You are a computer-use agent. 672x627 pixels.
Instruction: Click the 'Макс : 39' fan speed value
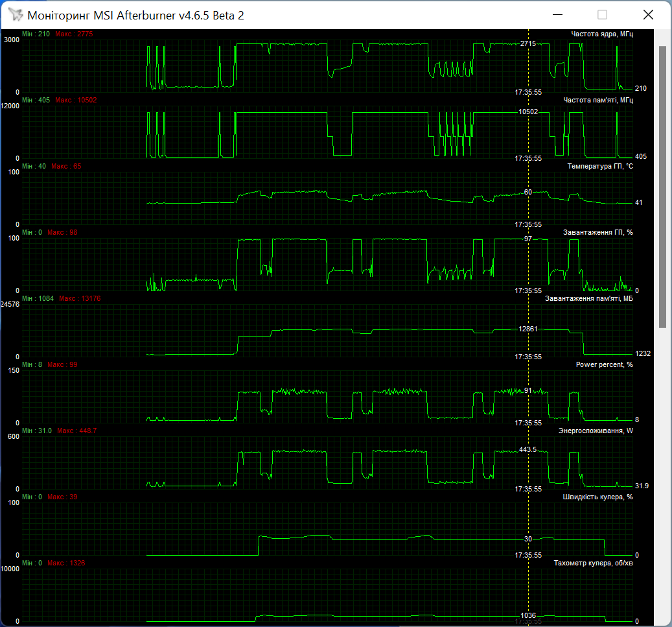click(62, 497)
